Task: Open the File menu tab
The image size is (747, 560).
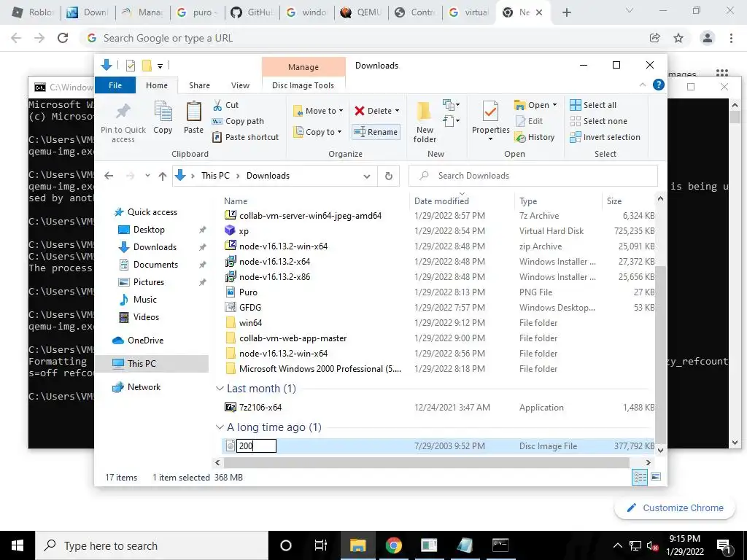Action: [x=115, y=85]
